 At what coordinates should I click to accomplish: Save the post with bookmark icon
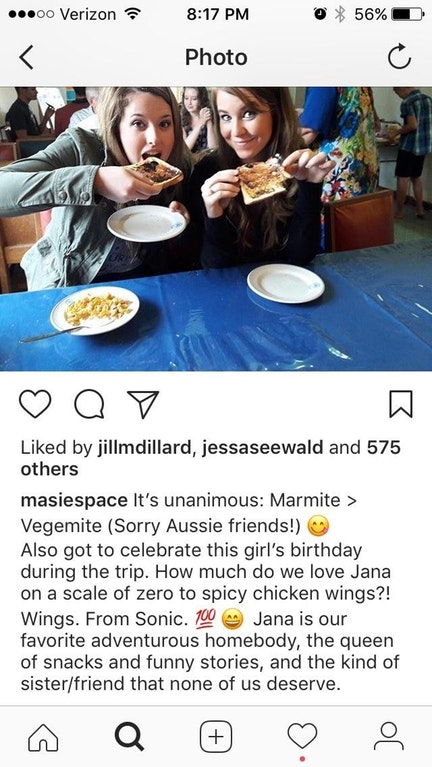401,404
